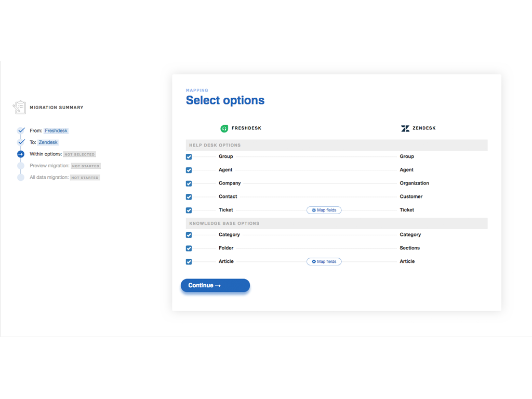Image resolution: width=532 pixels, height=399 pixels.
Task: Click the checkmark icon beside To
Action: point(21,142)
